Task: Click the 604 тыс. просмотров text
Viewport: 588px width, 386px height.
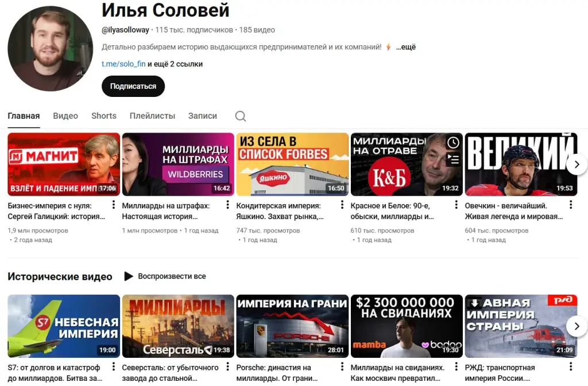Action: click(x=497, y=231)
